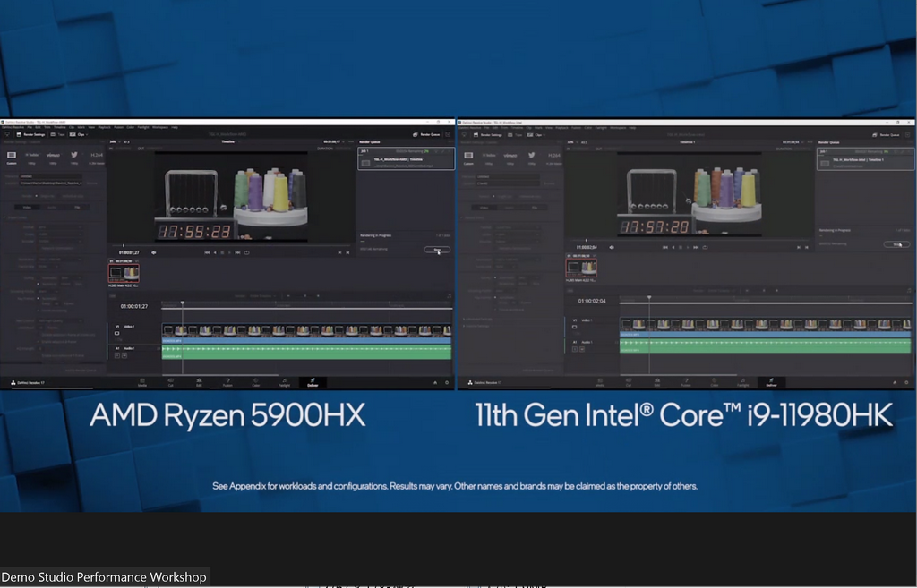Open the Color page in AMD window
Viewport: 917px width, 588px height.
point(256,383)
